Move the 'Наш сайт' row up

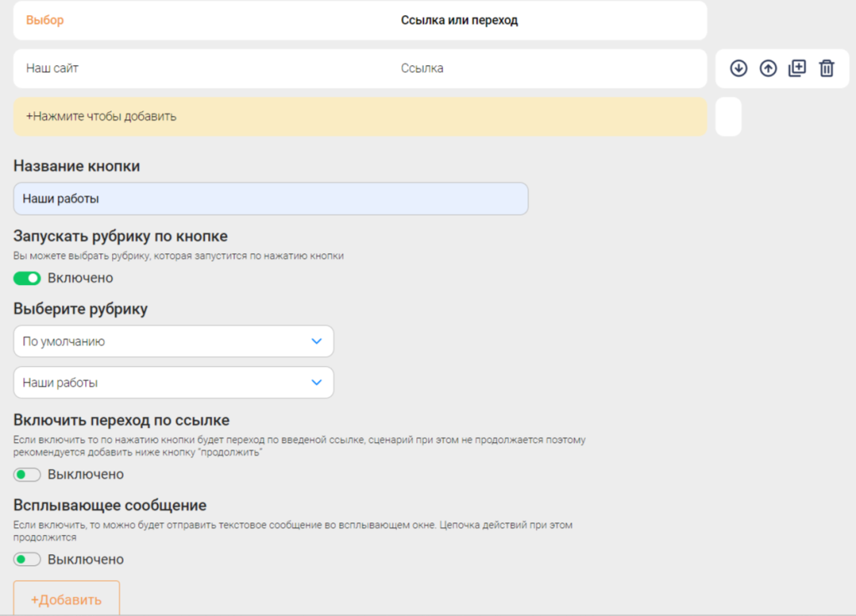click(768, 69)
